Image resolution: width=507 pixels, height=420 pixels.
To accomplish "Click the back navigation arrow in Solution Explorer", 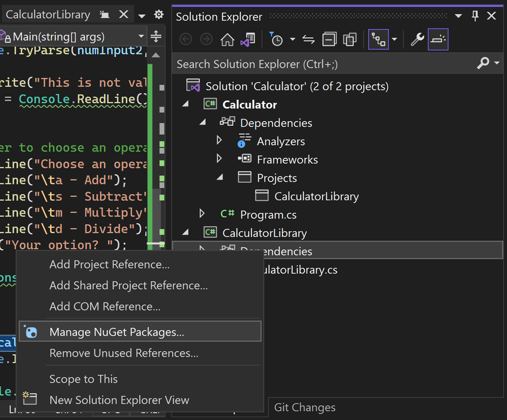I will coord(186,39).
